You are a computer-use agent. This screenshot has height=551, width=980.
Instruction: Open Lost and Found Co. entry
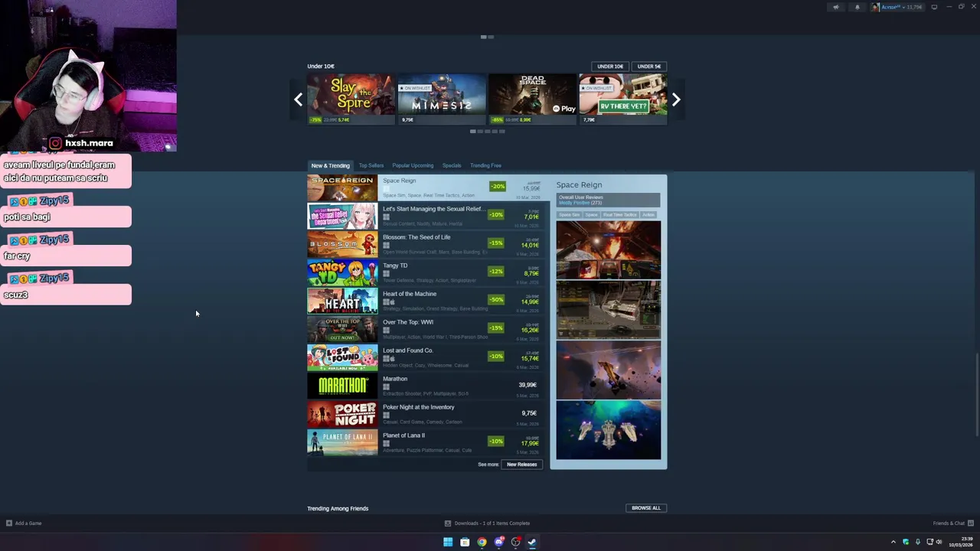pyautogui.click(x=426, y=358)
